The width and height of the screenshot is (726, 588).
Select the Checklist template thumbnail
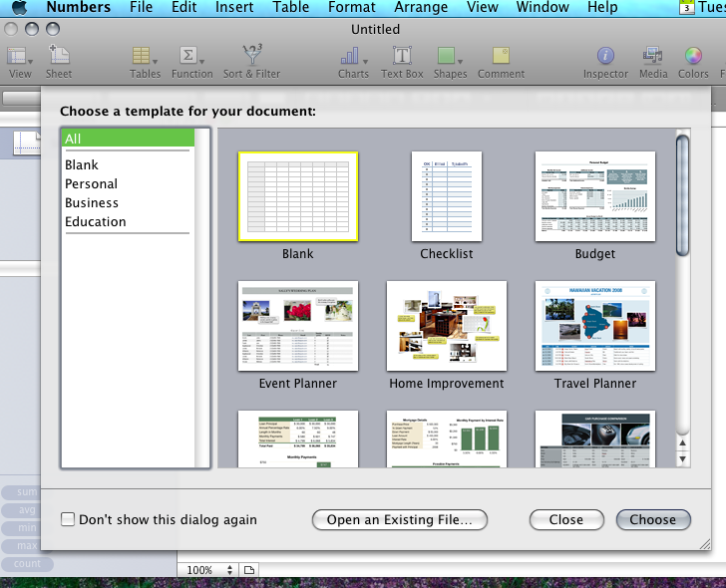click(447, 196)
